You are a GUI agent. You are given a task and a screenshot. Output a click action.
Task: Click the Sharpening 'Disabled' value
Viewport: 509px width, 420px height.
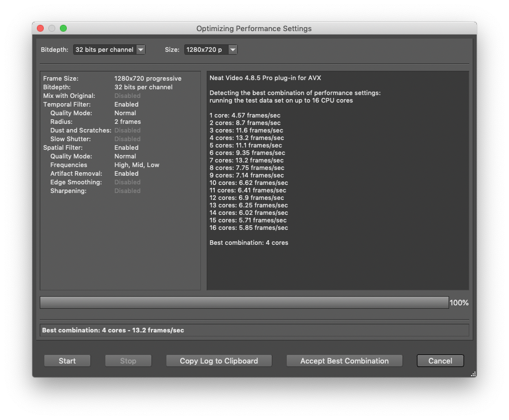point(127,191)
